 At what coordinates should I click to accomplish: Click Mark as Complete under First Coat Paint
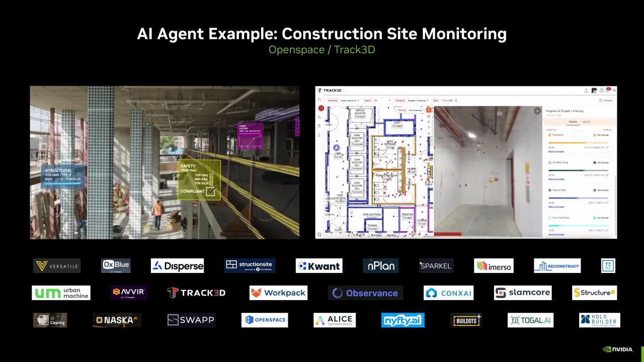[x=556, y=234]
